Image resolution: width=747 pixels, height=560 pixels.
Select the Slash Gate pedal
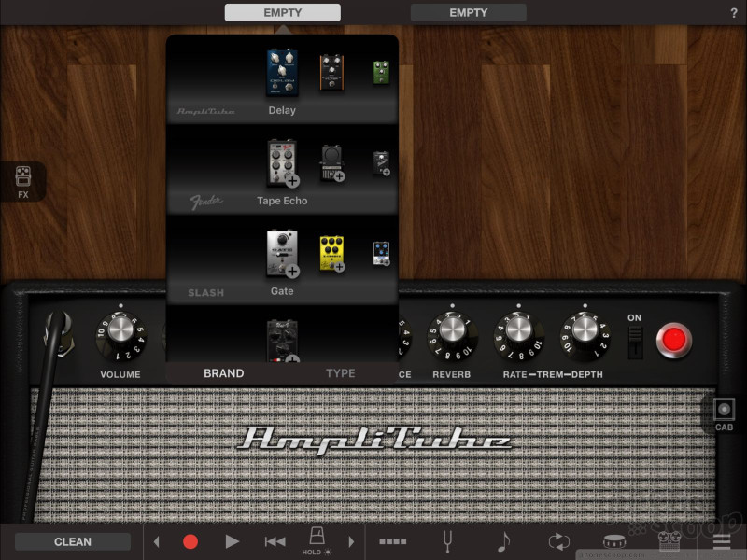(x=282, y=253)
